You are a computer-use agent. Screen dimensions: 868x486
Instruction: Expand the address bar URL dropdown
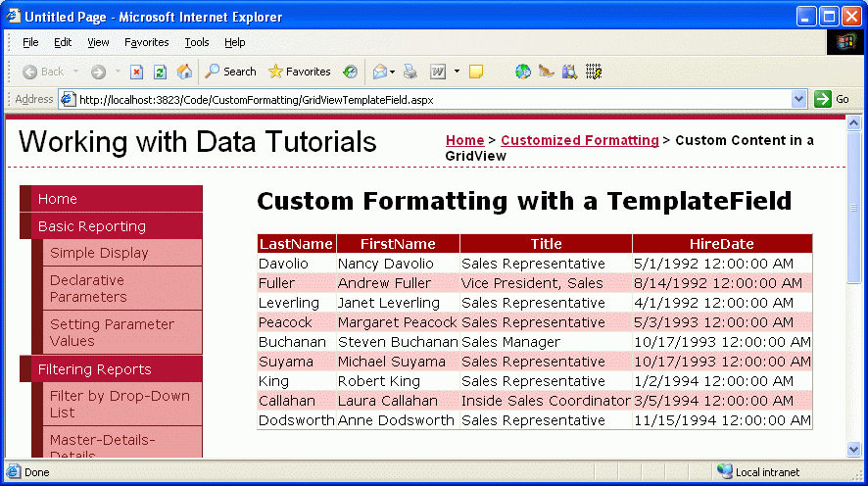(799, 99)
